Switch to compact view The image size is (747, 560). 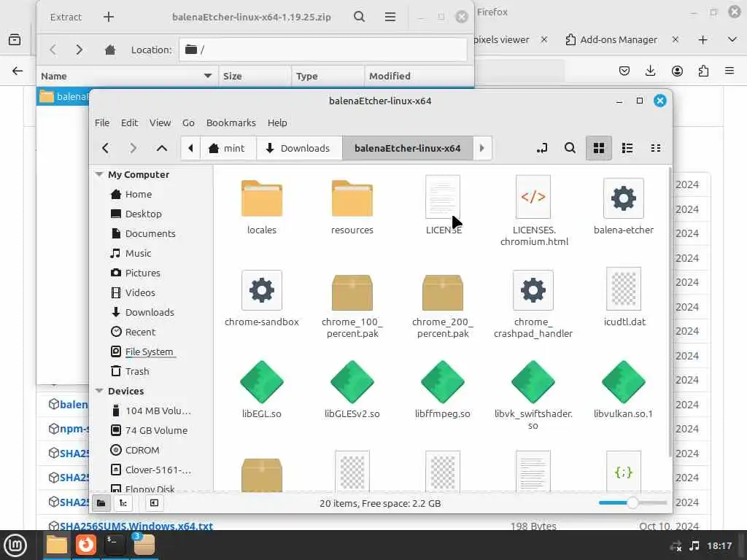(656, 148)
